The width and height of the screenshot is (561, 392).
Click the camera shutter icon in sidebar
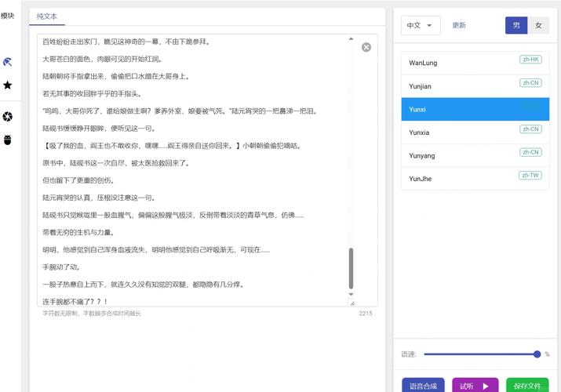click(x=8, y=117)
